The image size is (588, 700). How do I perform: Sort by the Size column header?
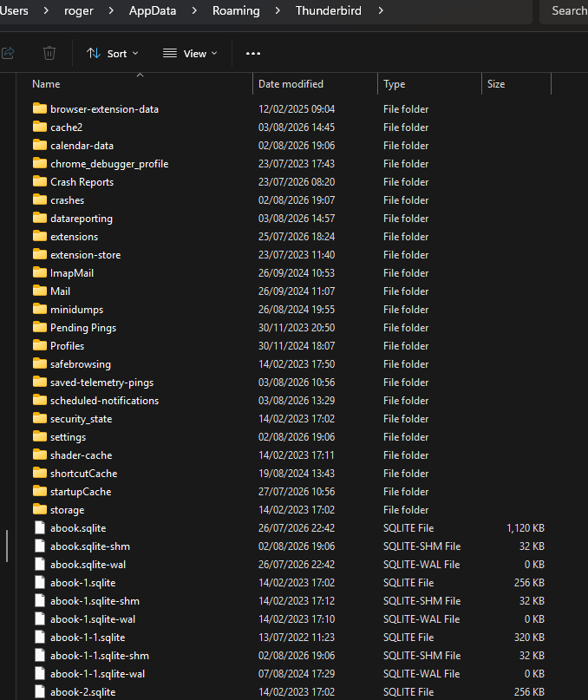point(496,84)
